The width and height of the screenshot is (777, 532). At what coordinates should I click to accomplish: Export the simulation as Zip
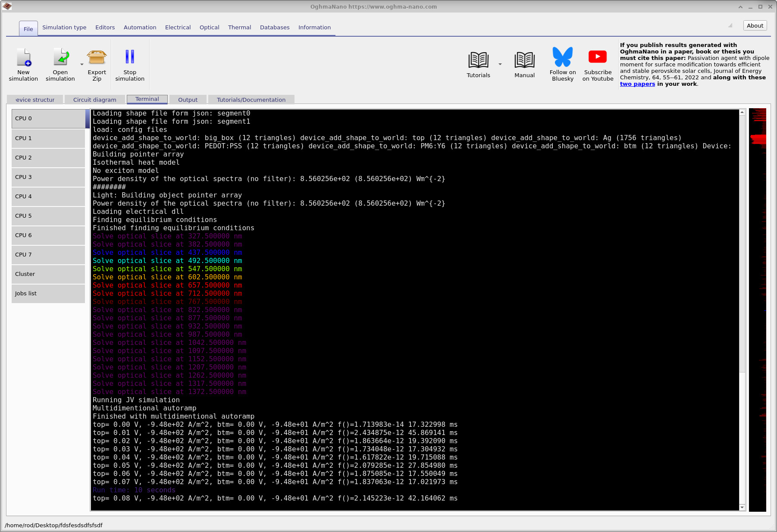[x=97, y=65]
